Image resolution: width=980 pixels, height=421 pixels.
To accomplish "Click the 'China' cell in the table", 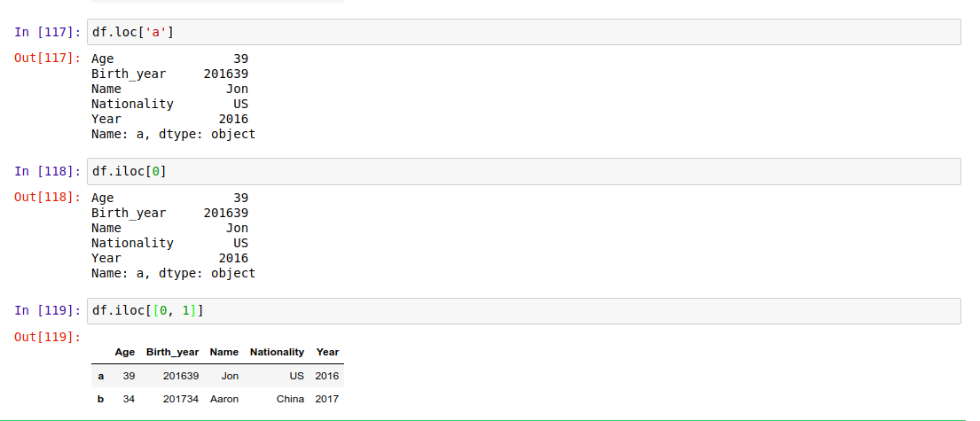I will click(290, 399).
